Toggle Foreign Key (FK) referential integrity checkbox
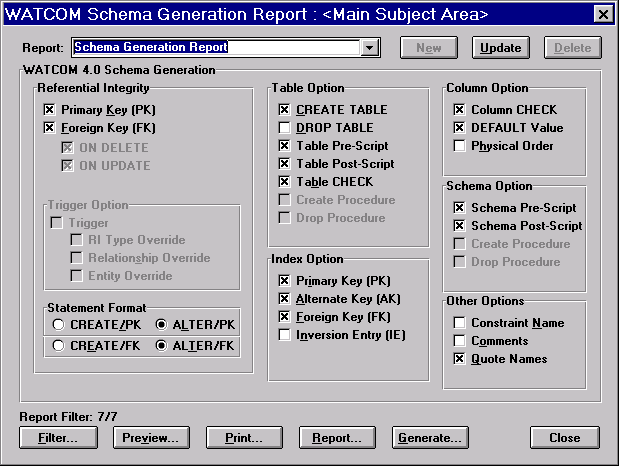The image size is (619, 466). pyautogui.click(x=50, y=128)
